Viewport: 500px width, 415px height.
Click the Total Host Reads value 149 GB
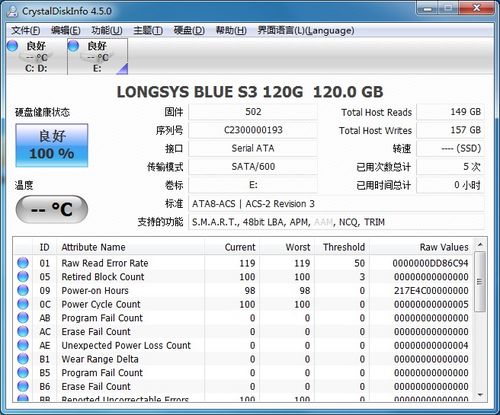tap(450, 112)
